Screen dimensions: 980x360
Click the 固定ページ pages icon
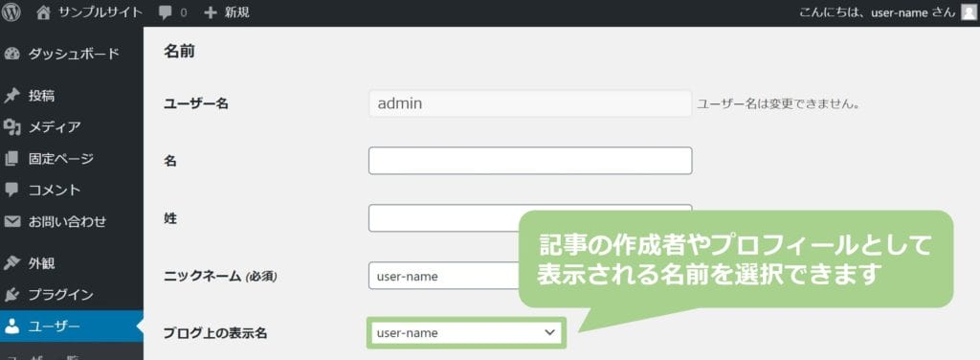tap(11, 159)
